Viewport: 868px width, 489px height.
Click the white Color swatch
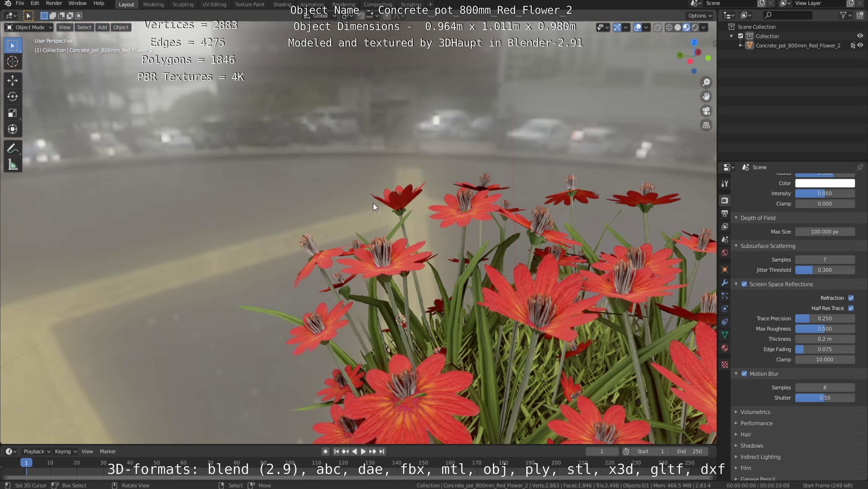(x=825, y=183)
